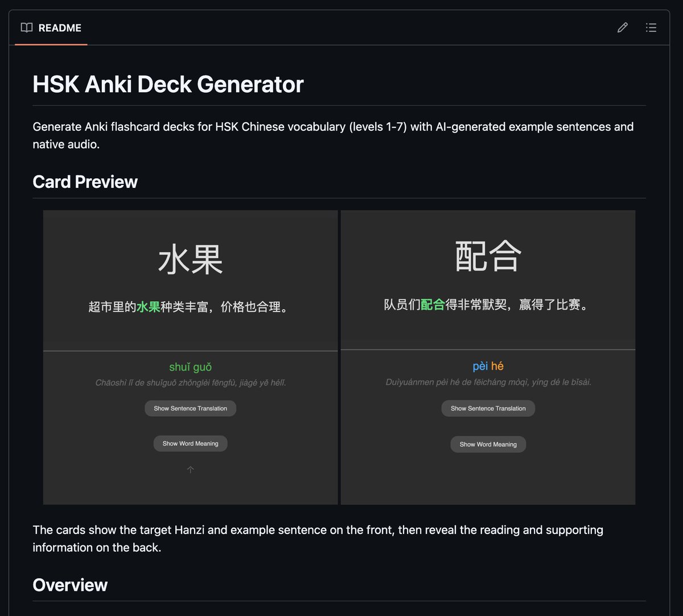The image size is (683, 616).
Task: Click the Card Preview heading
Action: pos(85,182)
